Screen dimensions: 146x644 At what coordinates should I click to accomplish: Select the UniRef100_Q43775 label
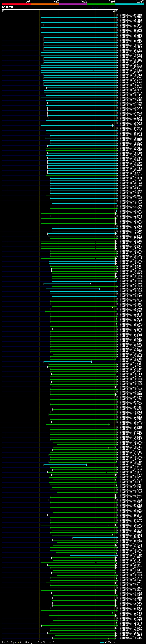(131, 53)
